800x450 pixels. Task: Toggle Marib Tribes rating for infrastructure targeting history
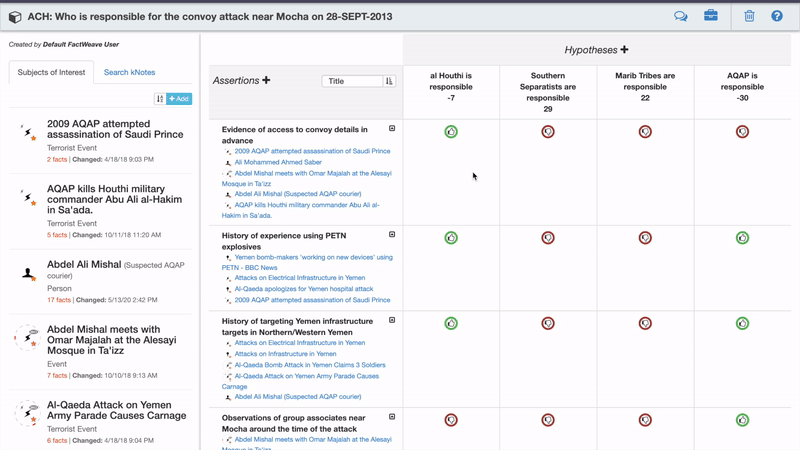click(645, 323)
